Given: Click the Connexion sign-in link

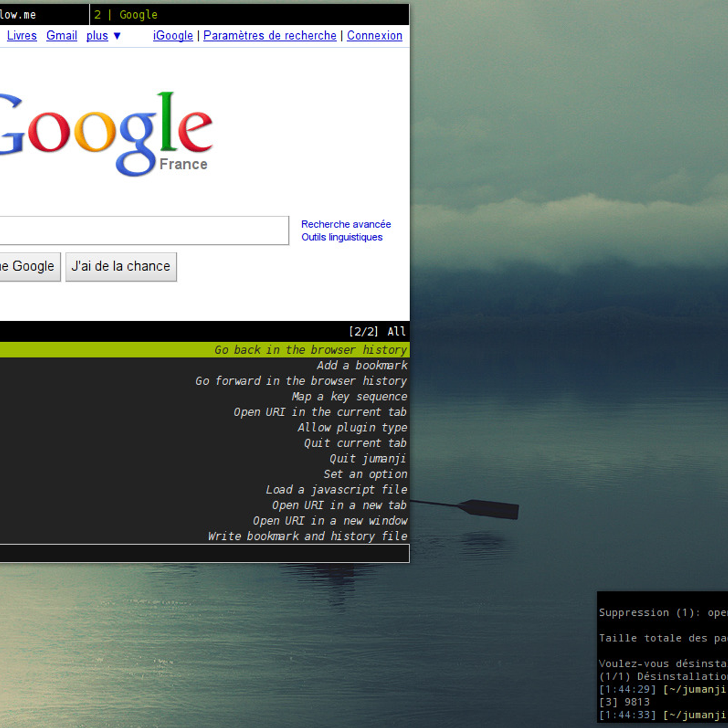Looking at the screenshot, I should tap(374, 36).
